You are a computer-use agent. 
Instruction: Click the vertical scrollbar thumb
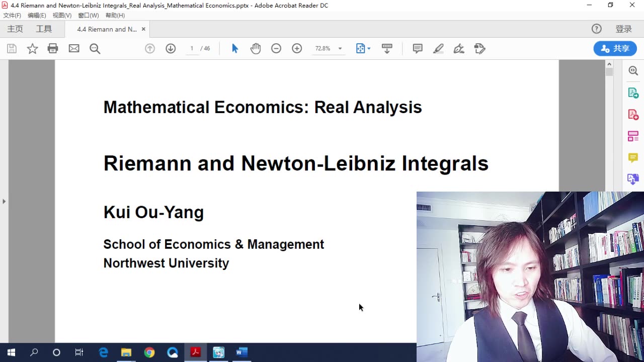point(609,72)
